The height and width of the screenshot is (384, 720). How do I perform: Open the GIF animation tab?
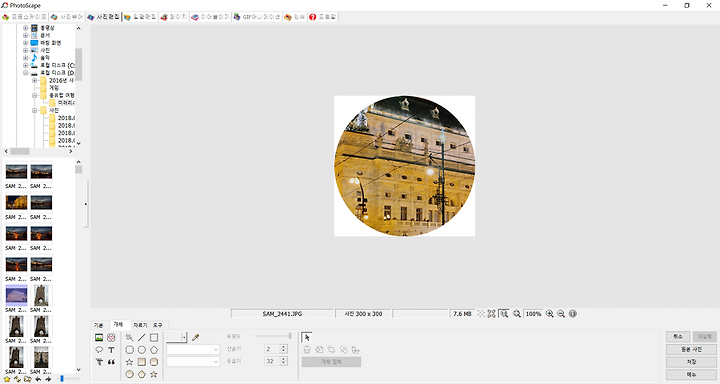[x=257, y=17]
